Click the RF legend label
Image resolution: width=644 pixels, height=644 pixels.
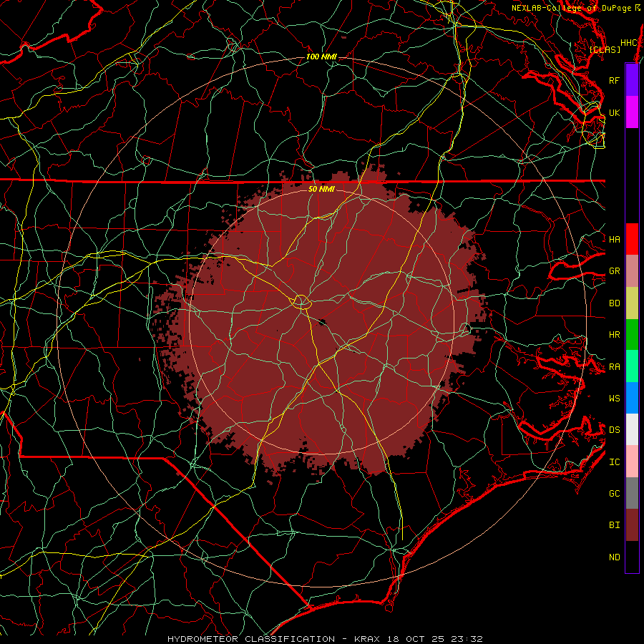click(x=614, y=80)
